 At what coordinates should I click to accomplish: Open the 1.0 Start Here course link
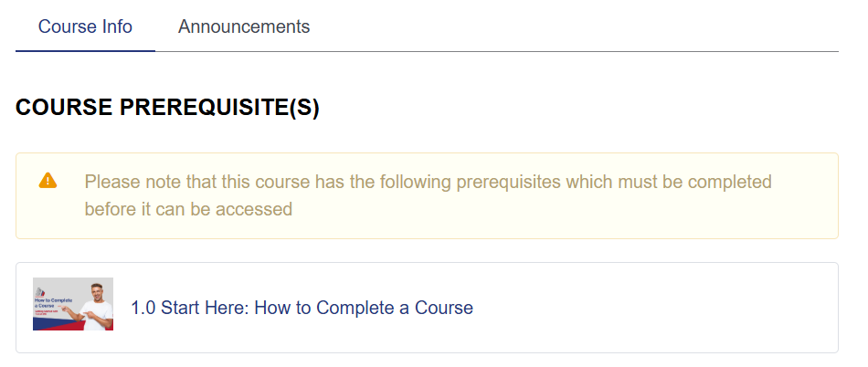point(302,308)
